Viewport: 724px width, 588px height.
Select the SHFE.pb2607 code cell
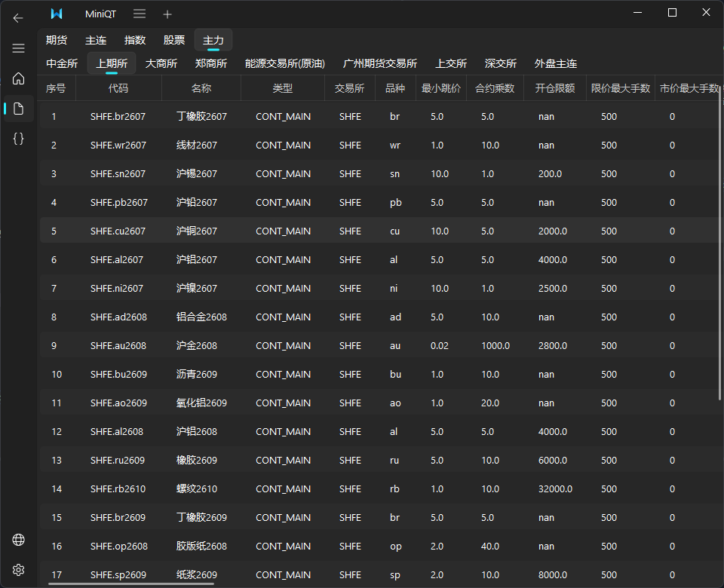tap(119, 202)
